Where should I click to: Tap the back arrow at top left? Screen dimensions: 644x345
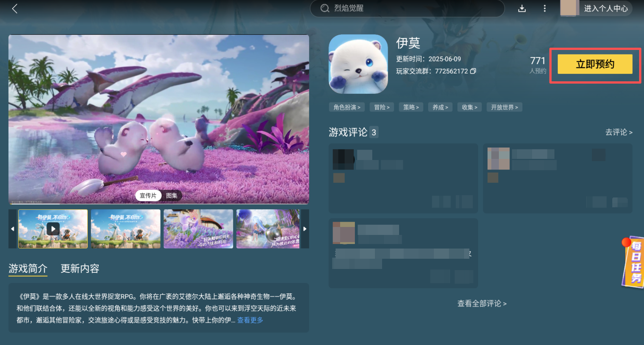coord(14,8)
